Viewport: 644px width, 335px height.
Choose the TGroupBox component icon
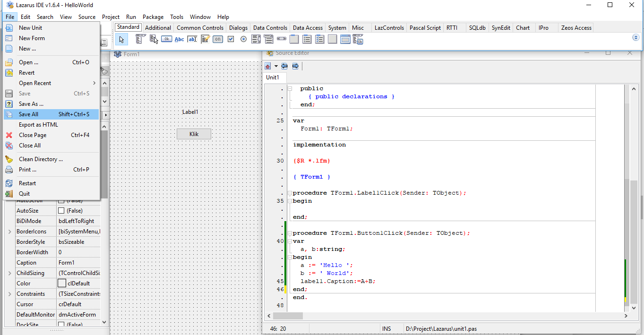click(294, 39)
